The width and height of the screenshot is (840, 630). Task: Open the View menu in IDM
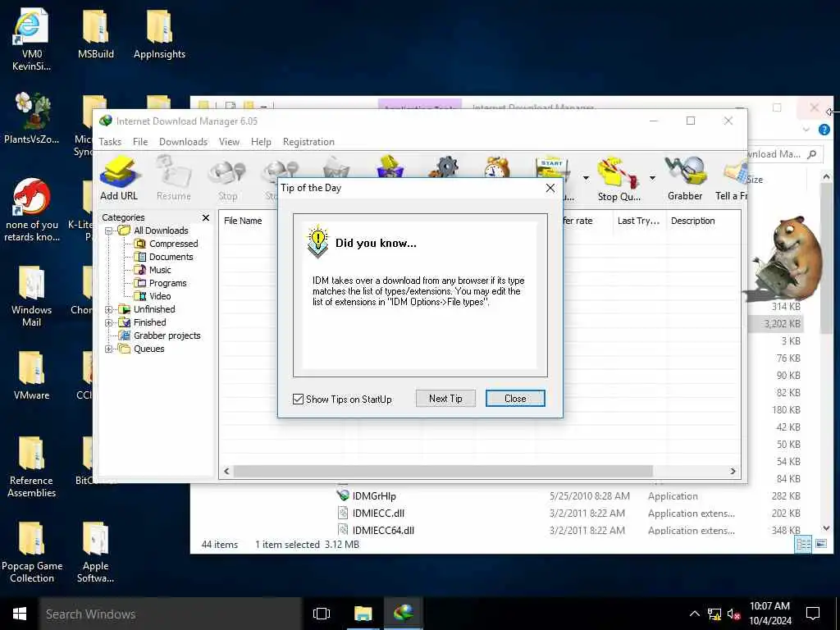click(229, 141)
